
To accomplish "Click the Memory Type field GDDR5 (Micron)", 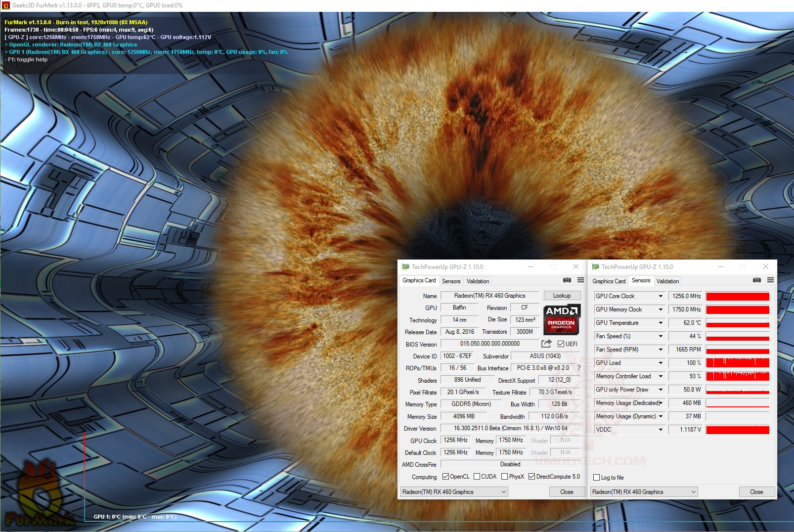I will click(471, 404).
